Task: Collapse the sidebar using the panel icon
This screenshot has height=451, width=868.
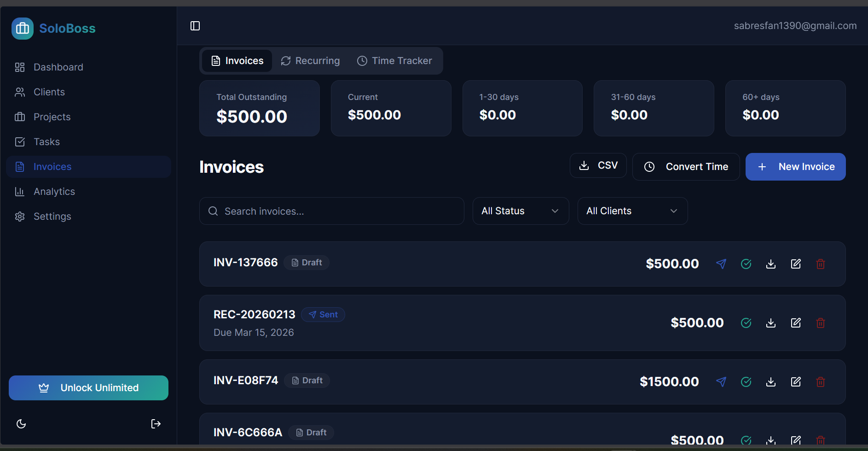Action: pyautogui.click(x=195, y=26)
